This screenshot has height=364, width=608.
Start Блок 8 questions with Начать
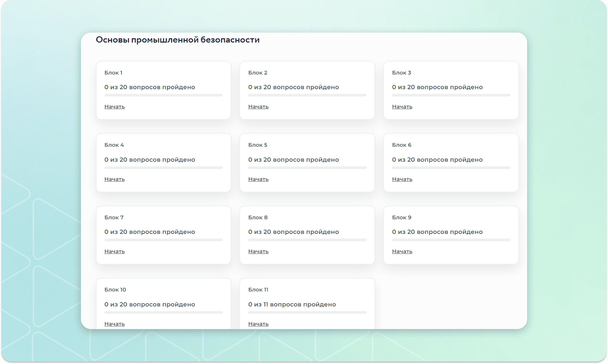pos(258,252)
